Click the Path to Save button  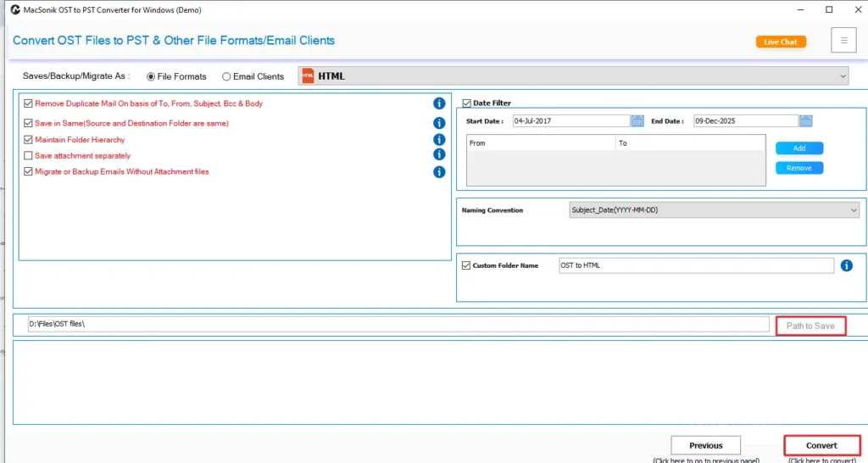(810, 326)
